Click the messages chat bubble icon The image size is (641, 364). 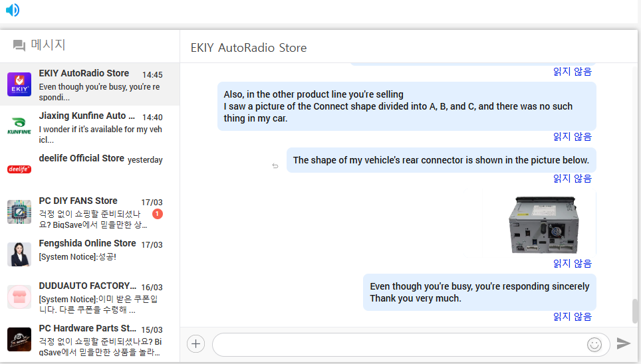(x=19, y=46)
